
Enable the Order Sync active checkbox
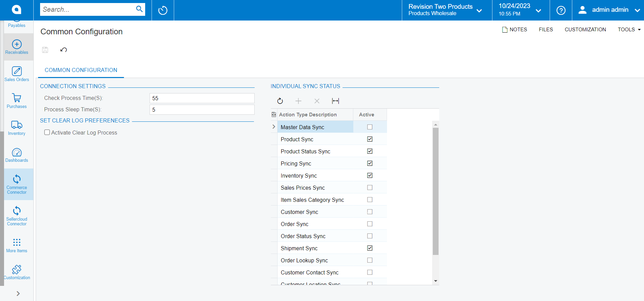[370, 224]
